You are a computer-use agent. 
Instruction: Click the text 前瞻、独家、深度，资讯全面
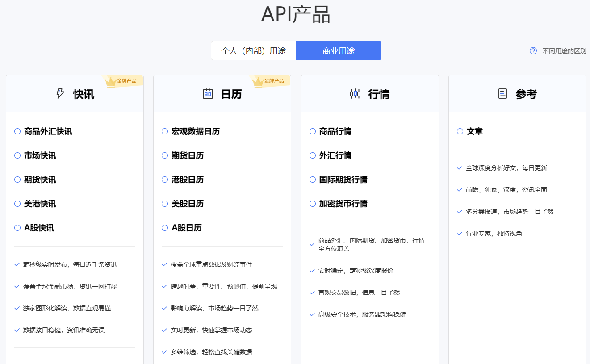506,190
